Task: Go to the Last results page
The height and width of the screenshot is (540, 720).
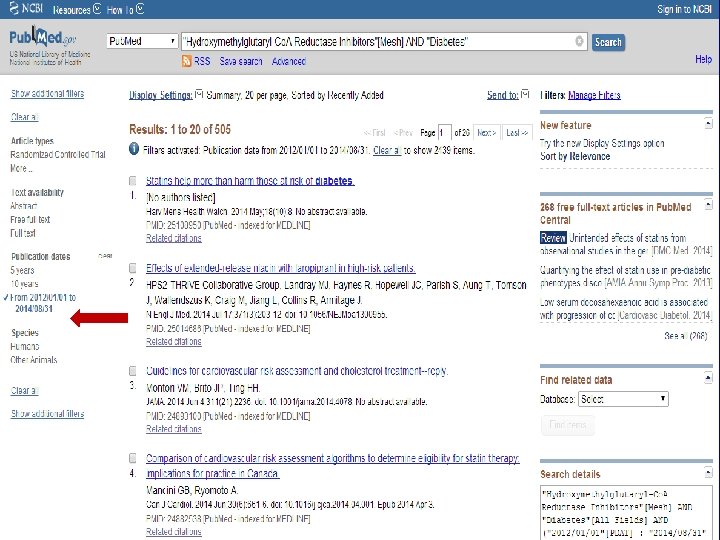Action: (x=517, y=133)
